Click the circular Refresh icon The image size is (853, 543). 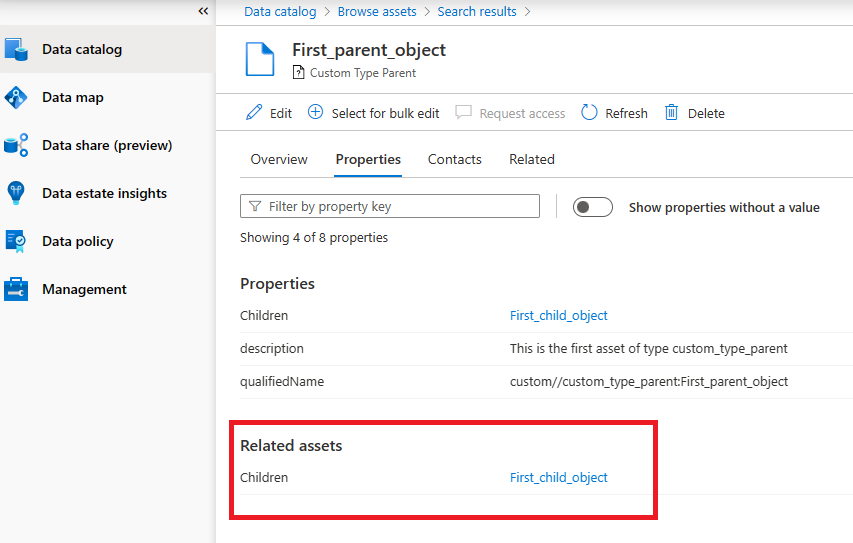click(589, 112)
